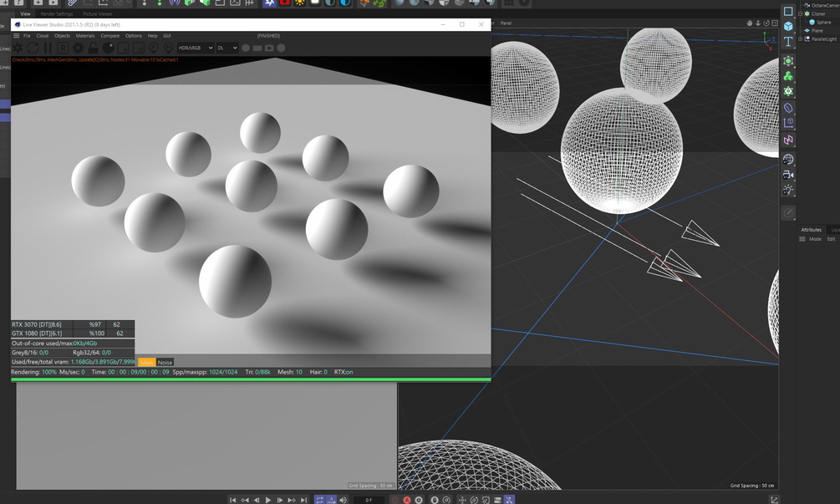Click the Octane send scene icon
Image resolution: width=840 pixels, height=504 pixels.
[18, 48]
